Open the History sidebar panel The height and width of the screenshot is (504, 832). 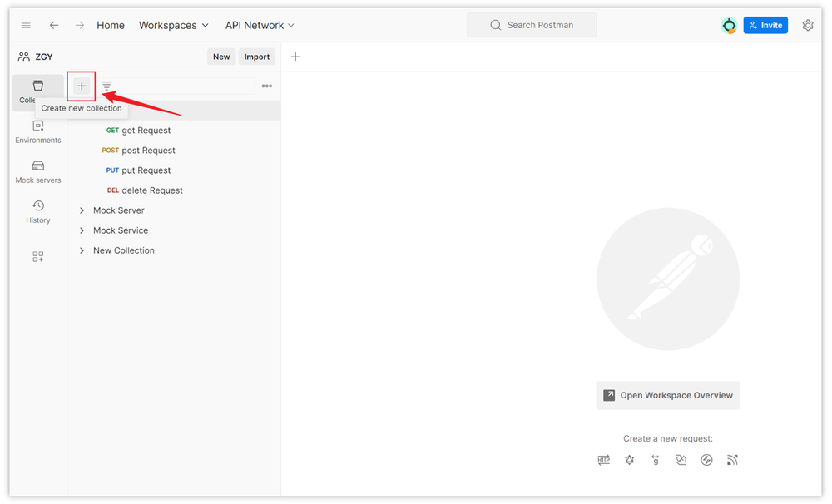tap(38, 211)
